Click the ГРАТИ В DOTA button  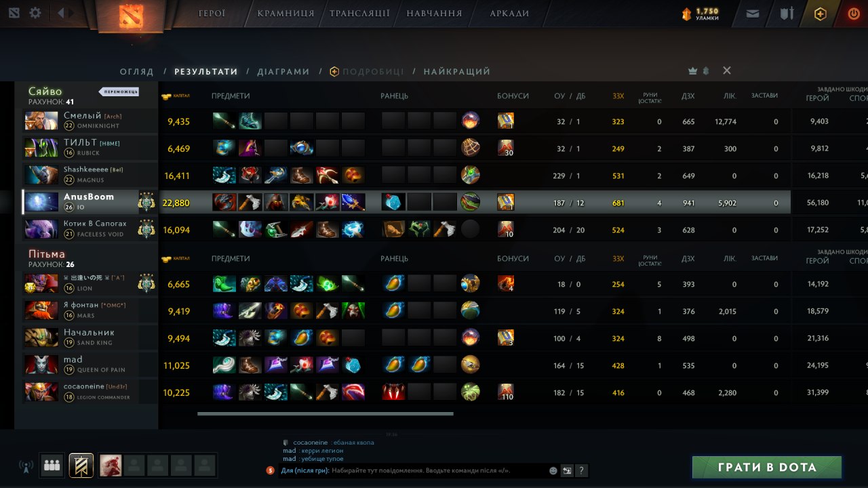tap(767, 467)
